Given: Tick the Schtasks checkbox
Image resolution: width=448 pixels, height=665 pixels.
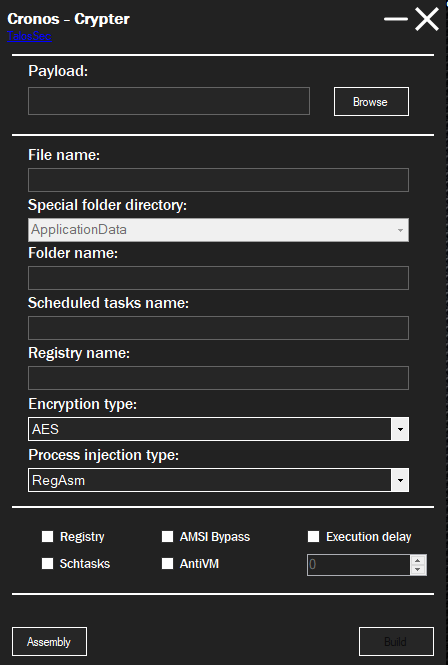Looking at the screenshot, I should pyautogui.click(x=48, y=563).
